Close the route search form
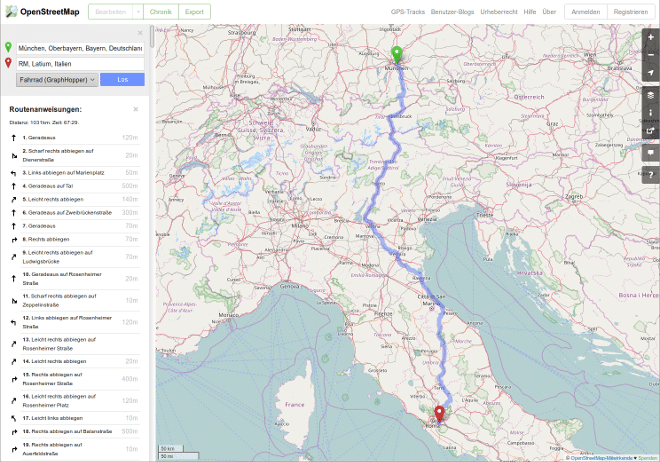The width and height of the screenshot is (660, 462). click(x=141, y=33)
